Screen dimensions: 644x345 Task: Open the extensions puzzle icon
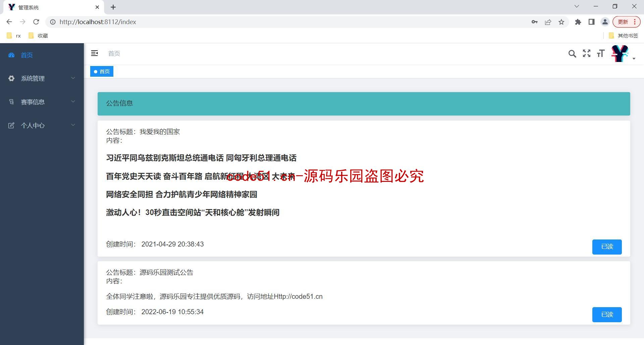(578, 22)
